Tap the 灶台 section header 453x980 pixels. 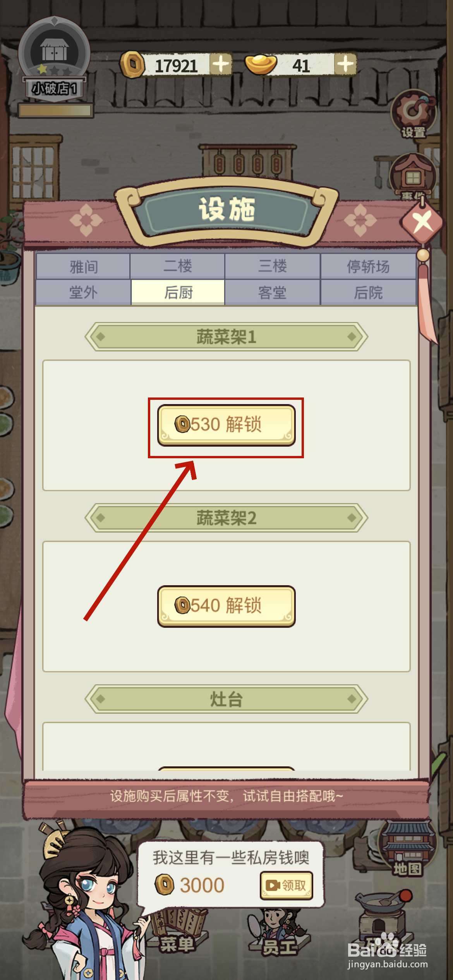(x=226, y=699)
